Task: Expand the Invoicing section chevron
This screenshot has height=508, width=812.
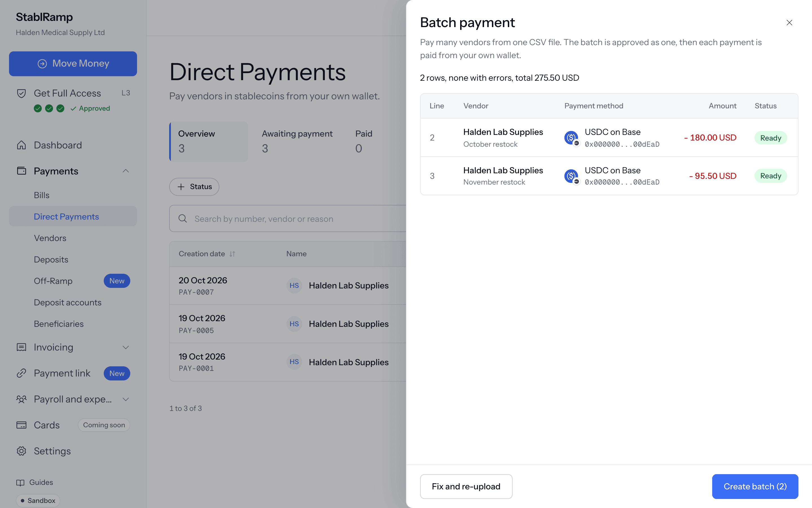Action: 125,347
